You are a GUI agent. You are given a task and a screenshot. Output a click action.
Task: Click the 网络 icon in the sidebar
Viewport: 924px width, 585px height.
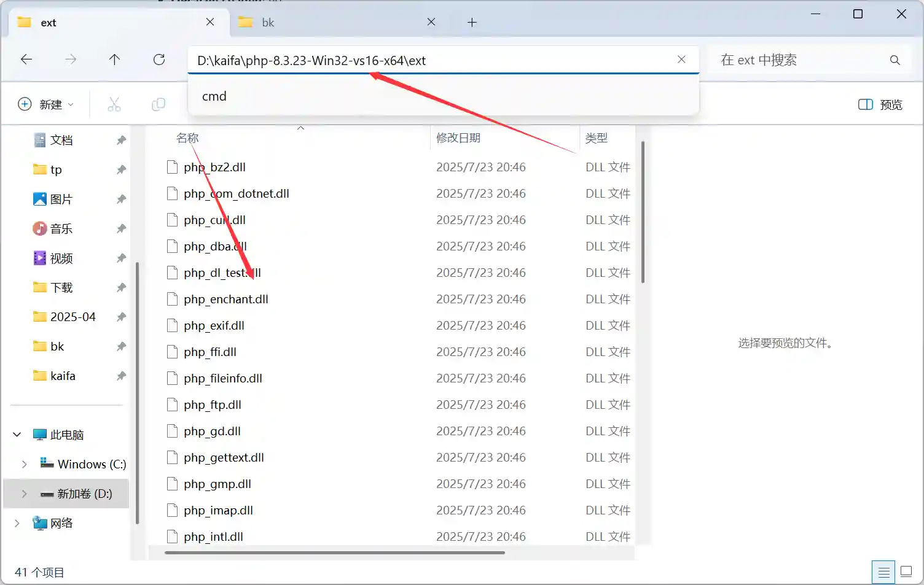pyautogui.click(x=39, y=523)
